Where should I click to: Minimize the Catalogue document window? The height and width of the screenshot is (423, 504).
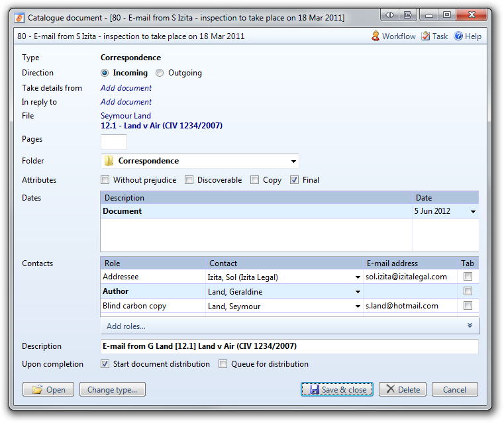pyautogui.click(x=428, y=15)
